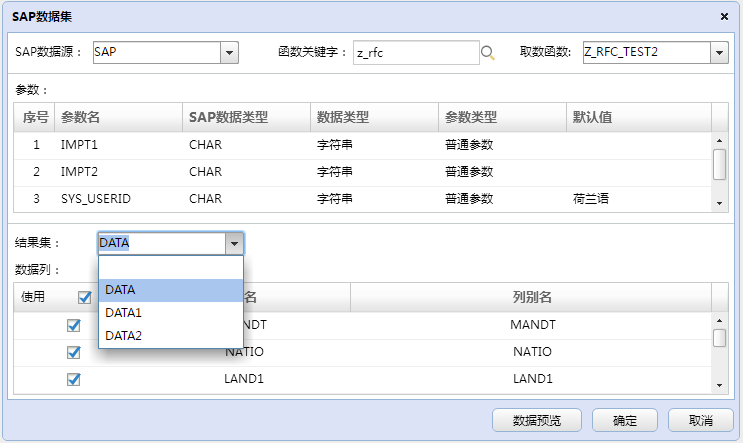Click the DATA result set text field
This screenshot has height=443, width=743.
pyautogui.click(x=162, y=244)
